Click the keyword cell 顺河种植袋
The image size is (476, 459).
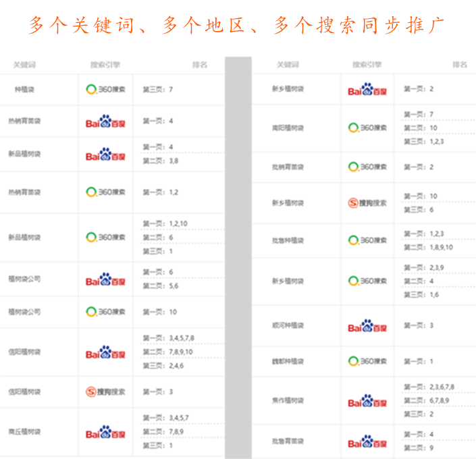pyautogui.click(x=288, y=325)
